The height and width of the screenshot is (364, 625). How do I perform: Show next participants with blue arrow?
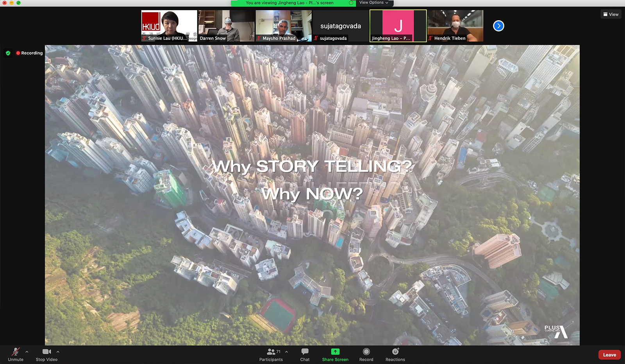click(498, 26)
